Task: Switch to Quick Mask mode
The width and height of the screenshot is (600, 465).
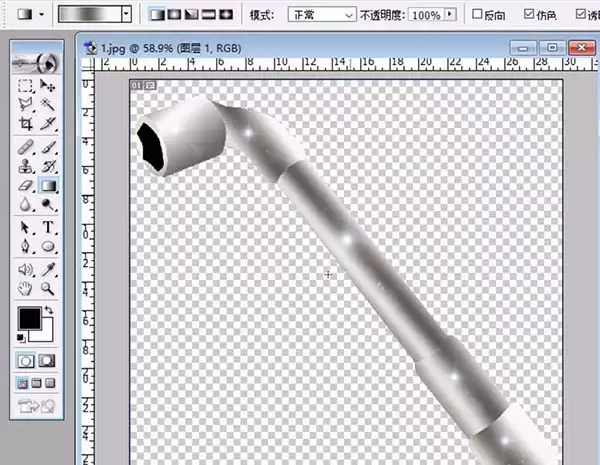Action: point(47,361)
